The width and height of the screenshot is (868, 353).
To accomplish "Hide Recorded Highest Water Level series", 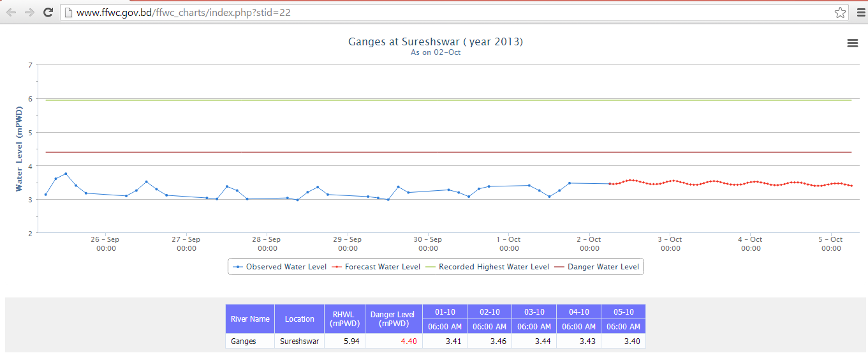I will coord(488,267).
